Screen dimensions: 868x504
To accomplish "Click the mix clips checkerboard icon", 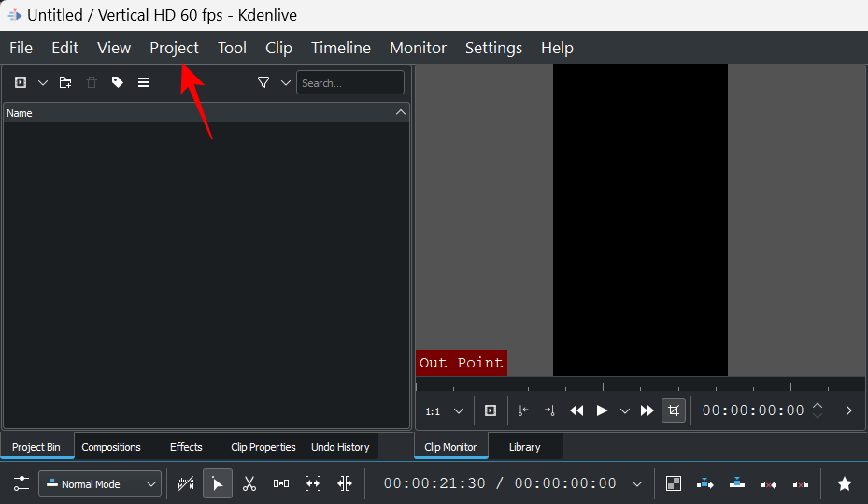I will coord(674,483).
